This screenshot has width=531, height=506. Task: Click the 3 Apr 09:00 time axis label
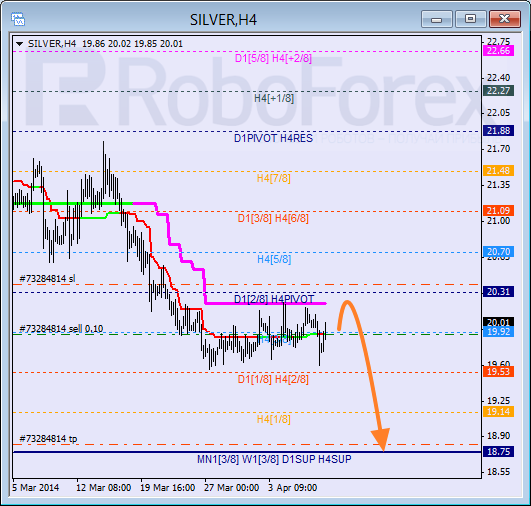click(293, 488)
